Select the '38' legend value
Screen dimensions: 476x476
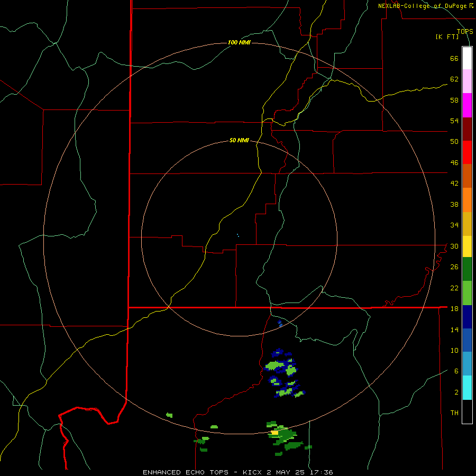454,204
